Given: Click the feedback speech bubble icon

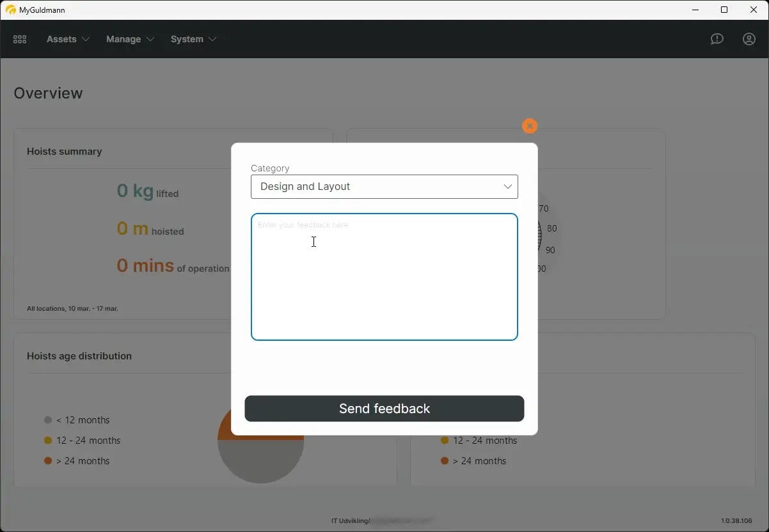Looking at the screenshot, I should [x=717, y=39].
